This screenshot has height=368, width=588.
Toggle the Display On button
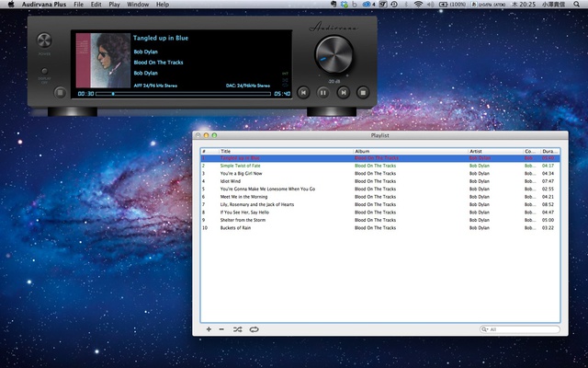coord(44,71)
